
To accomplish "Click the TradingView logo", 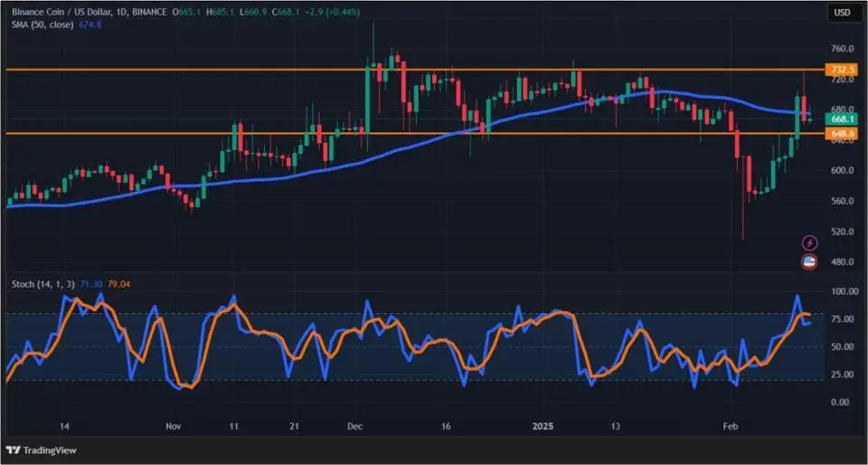I will [42, 450].
